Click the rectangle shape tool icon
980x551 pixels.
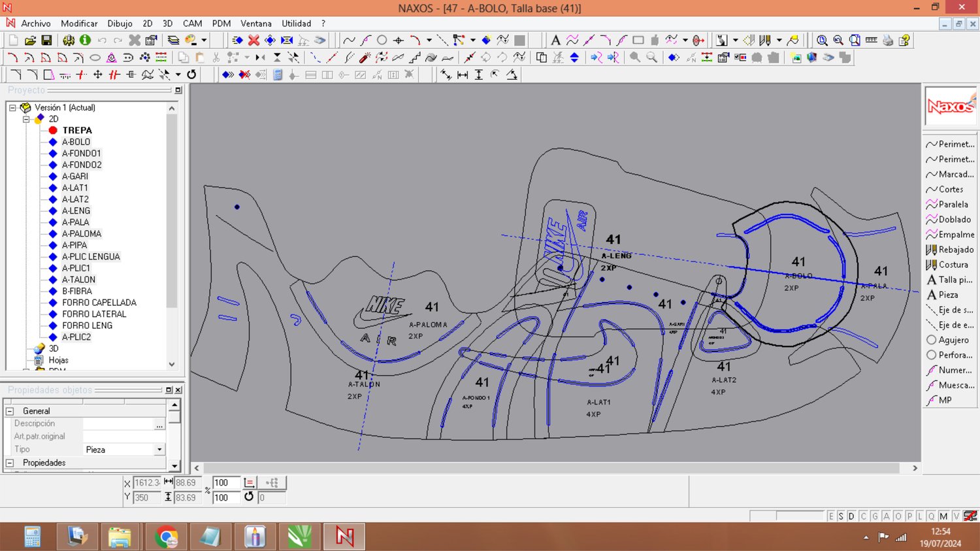click(638, 41)
